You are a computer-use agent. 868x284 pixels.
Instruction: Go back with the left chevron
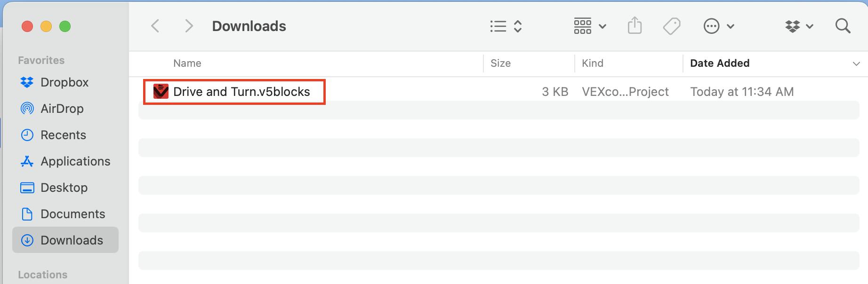[x=155, y=26]
